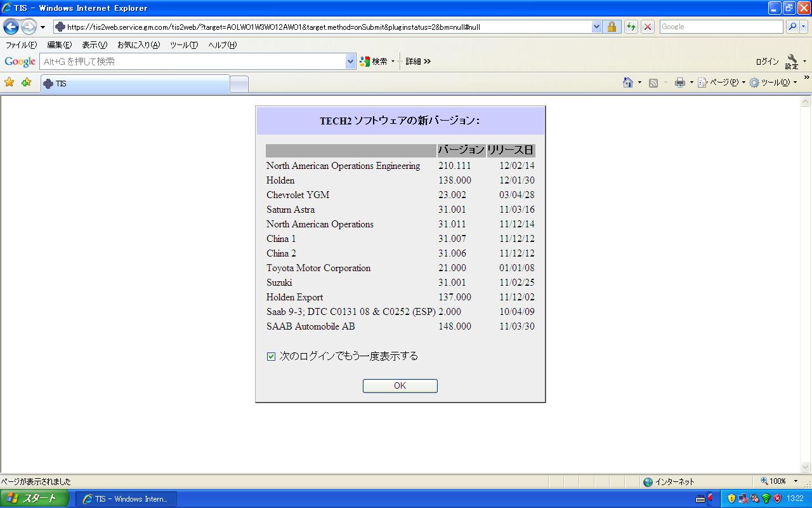Screen dimensions: 812x508
Task: Stop loading with the red X icon
Action: tap(647, 27)
